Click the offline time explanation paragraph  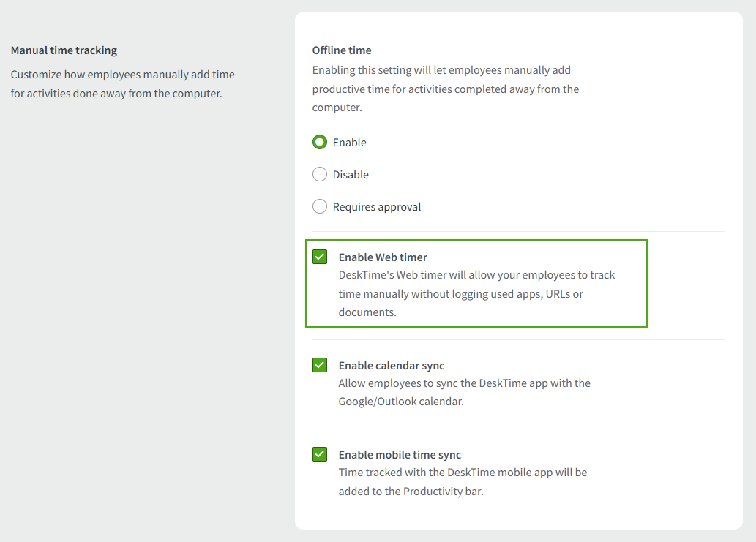point(446,89)
